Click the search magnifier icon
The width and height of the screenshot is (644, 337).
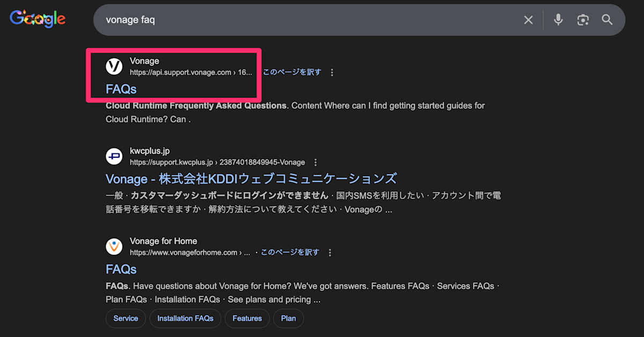[607, 19]
